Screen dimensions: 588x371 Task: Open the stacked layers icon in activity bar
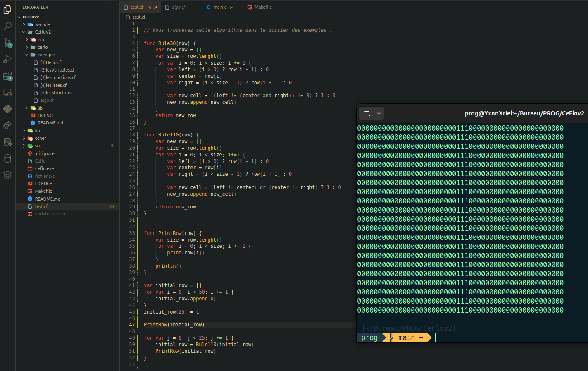point(7,175)
